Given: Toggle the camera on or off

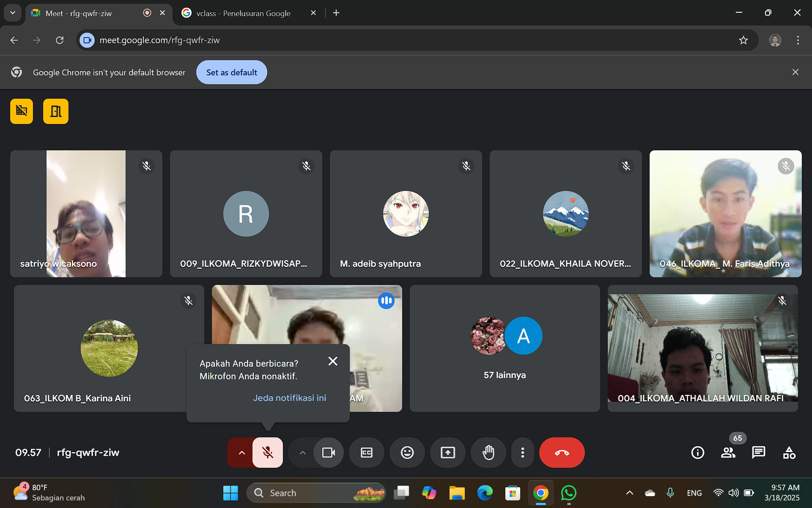Looking at the screenshot, I should point(328,453).
